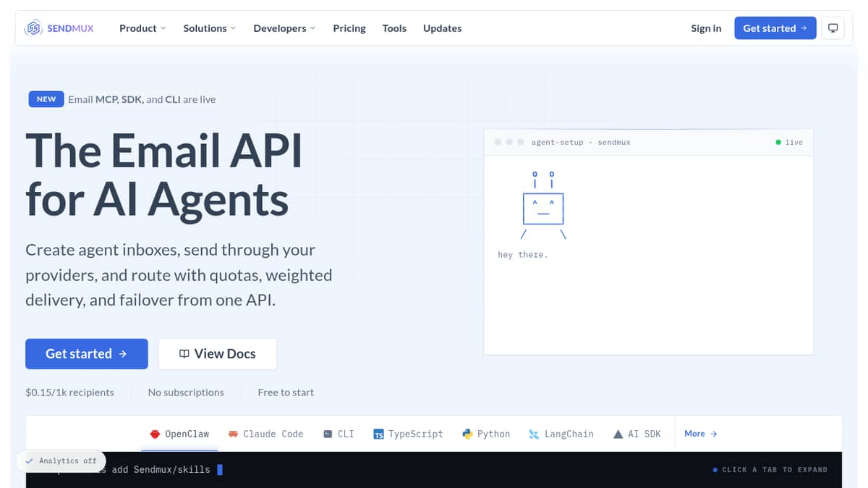Image resolution: width=868 pixels, height=488 pixels.
Task: Toggle the Analytics off pill
Action: point(61,460)
